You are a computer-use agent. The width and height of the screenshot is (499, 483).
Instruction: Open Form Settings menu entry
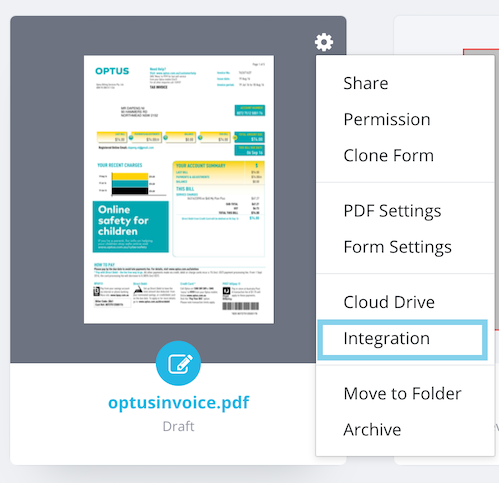(397, 247)
